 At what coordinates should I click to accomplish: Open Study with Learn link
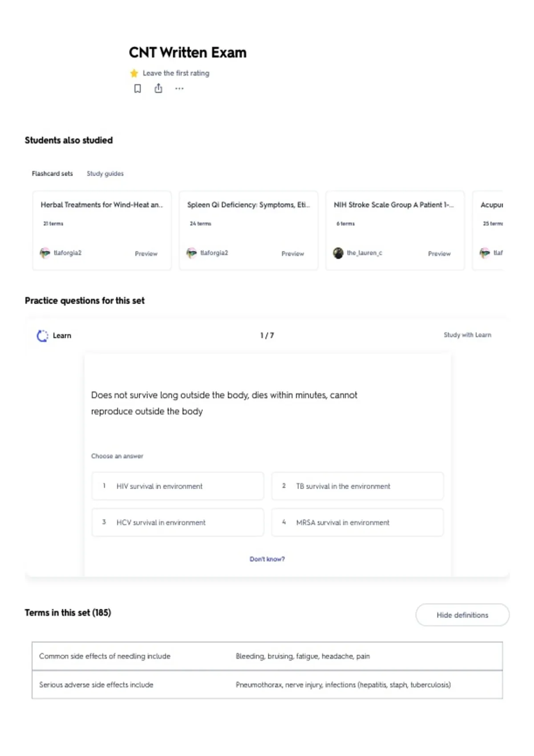[467, 335]
